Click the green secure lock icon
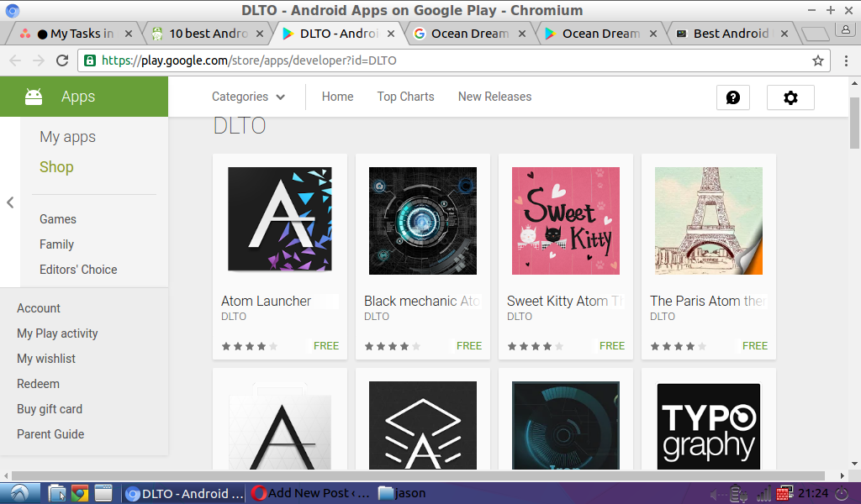 pos(89,60)
